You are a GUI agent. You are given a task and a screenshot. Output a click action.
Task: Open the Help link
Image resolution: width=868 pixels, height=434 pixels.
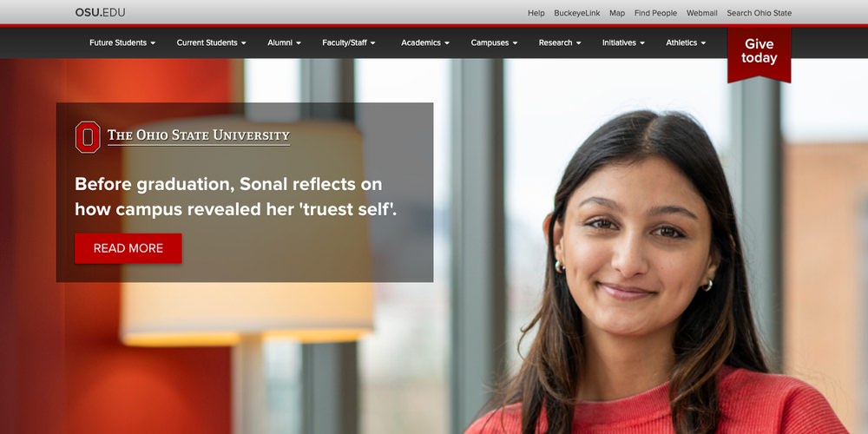click(x=536, y=13)
